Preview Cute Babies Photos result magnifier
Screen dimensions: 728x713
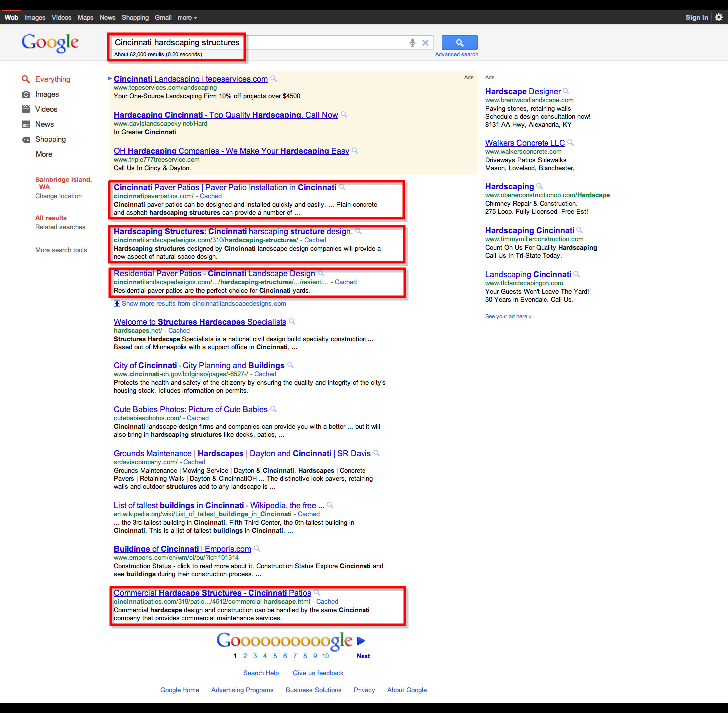click(273, 409)
